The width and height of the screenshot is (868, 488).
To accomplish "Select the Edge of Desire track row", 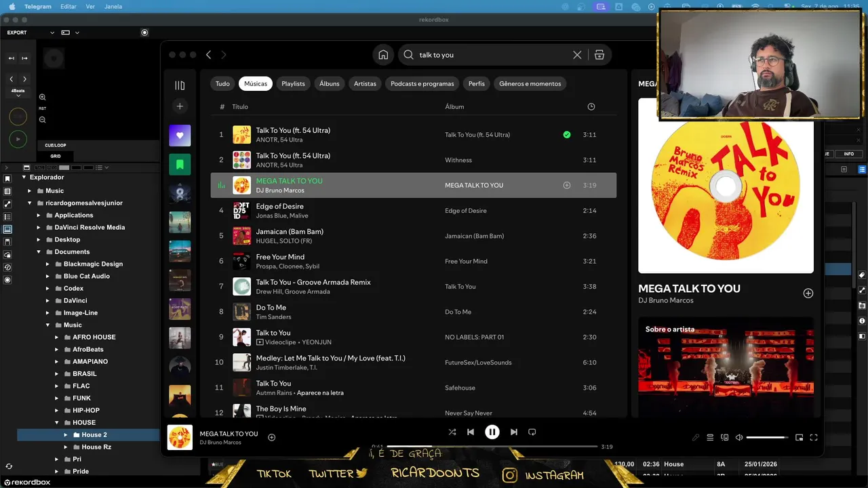I will [x=414, y=211].
